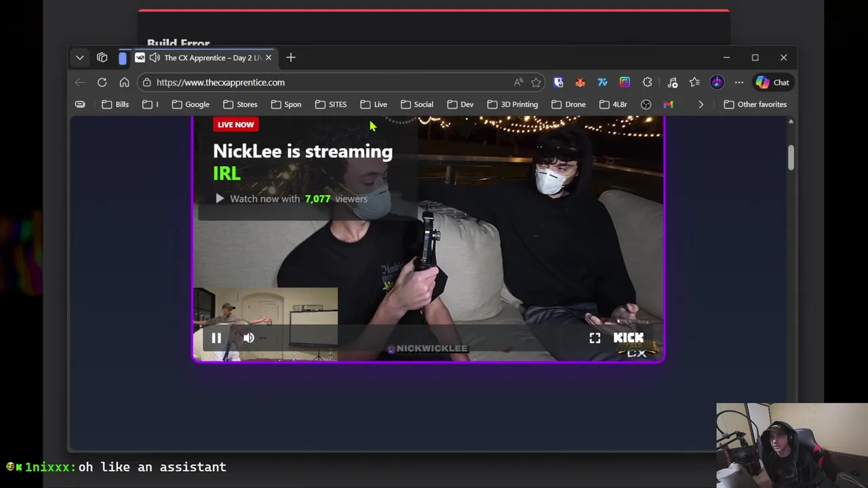
Task: Open the KICK logo link
Action: tap(628, 338)
